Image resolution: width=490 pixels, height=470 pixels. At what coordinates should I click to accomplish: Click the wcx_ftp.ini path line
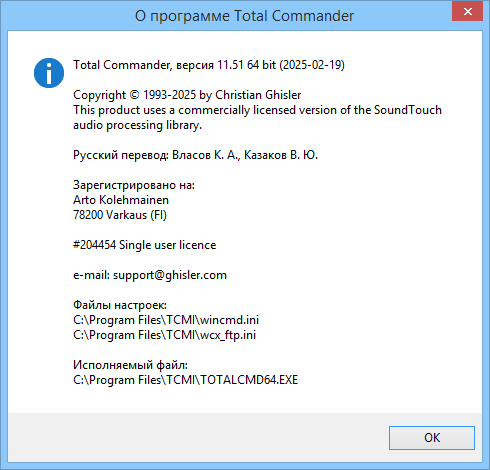(164, 335)
